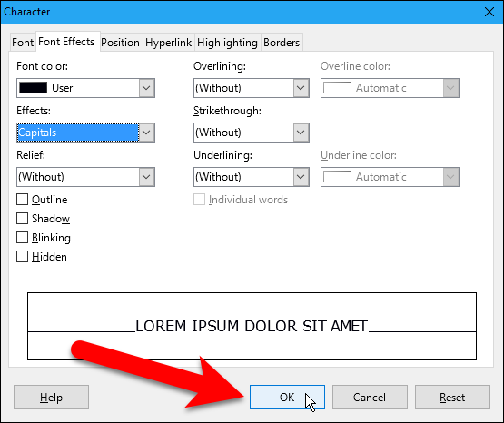Click the Cancel button
504x423 pixels.
click(370, 398)
